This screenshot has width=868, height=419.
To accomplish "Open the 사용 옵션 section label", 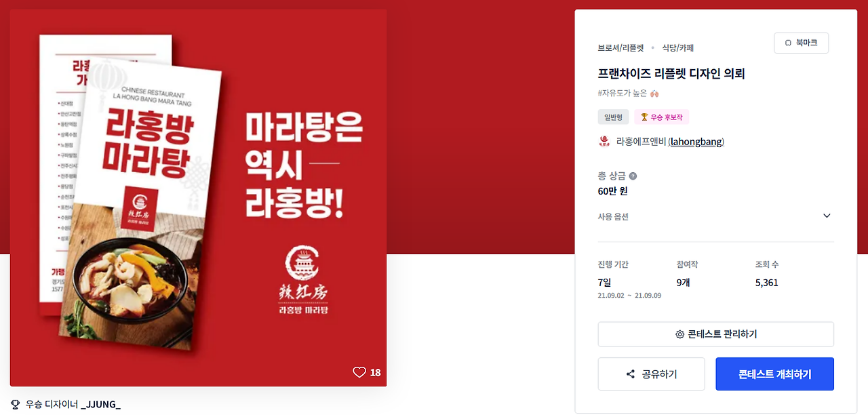I will click(x=613, y=217).
